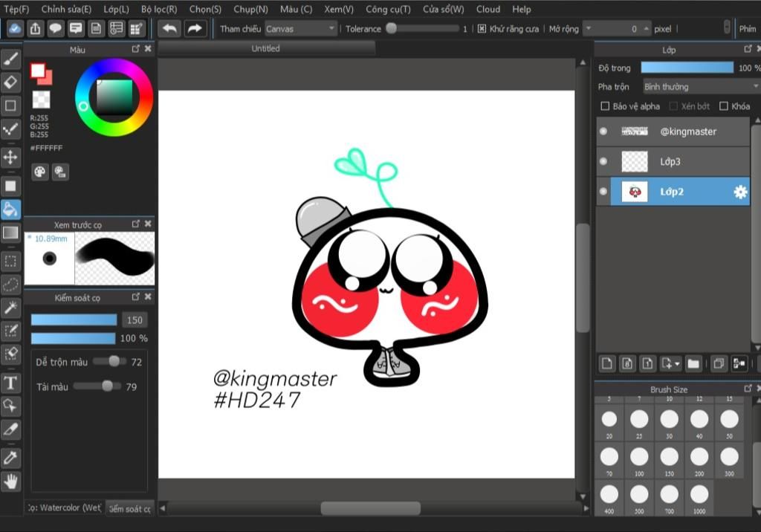This screenshot has height=532, width=761.
Task: Switch to the Untitled canvas tab
Action: coord(266,48)
